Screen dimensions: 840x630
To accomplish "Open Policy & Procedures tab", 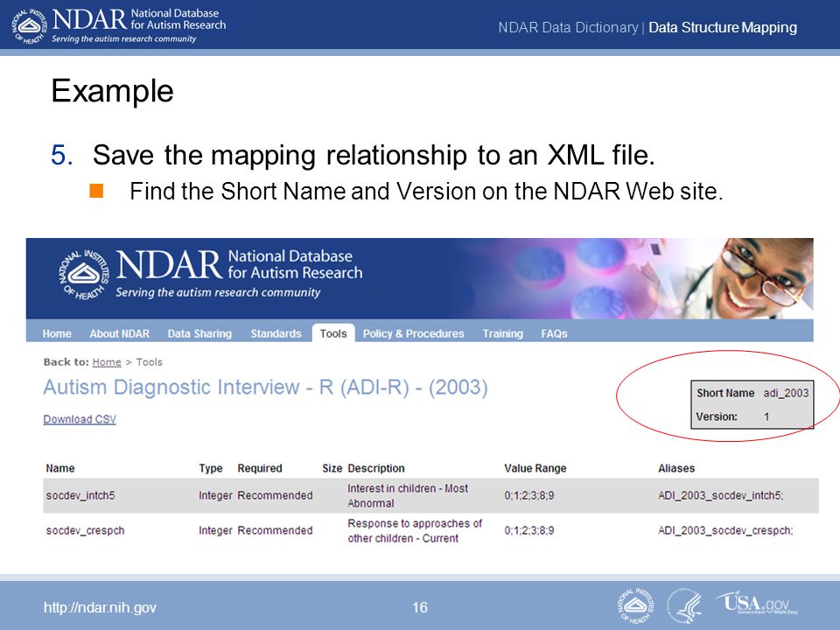I will pyautogui.click(x=414, y=333).
